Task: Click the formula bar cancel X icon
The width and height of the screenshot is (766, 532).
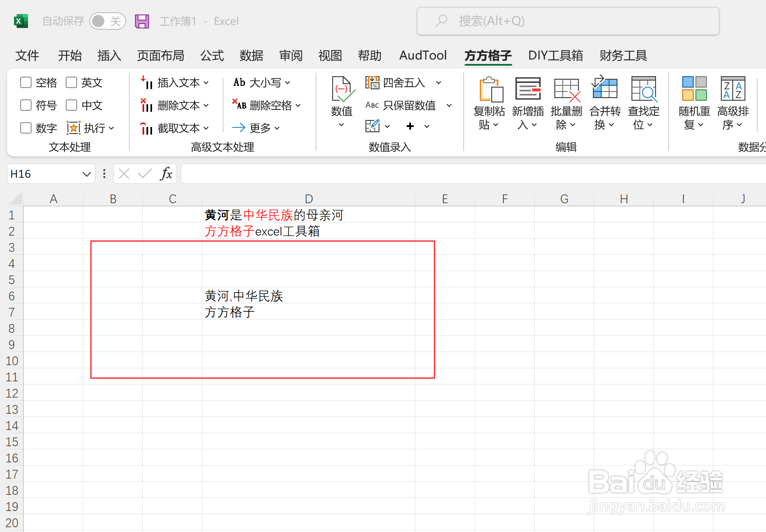Action: (x=124, y=174)
